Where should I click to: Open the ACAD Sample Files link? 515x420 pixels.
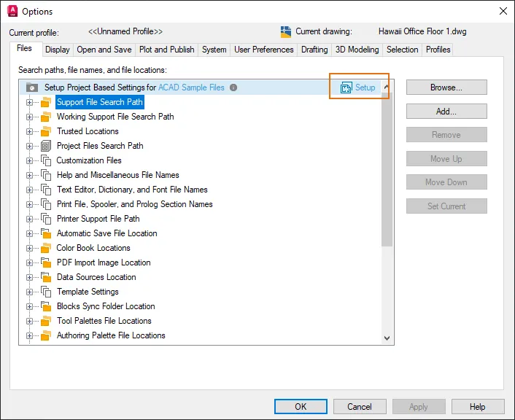pyautogui.click(x=191, y=87)
